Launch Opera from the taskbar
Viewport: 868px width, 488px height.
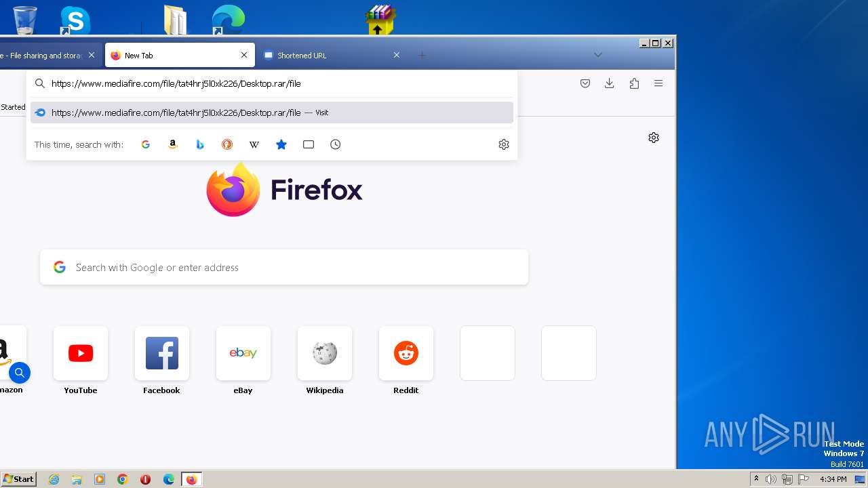pos(146,479)
